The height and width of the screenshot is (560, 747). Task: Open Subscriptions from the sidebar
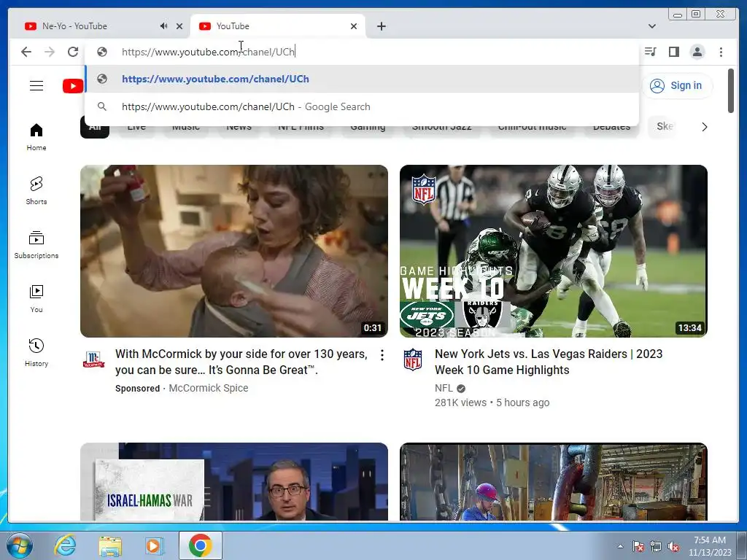[x=36, y=245]
